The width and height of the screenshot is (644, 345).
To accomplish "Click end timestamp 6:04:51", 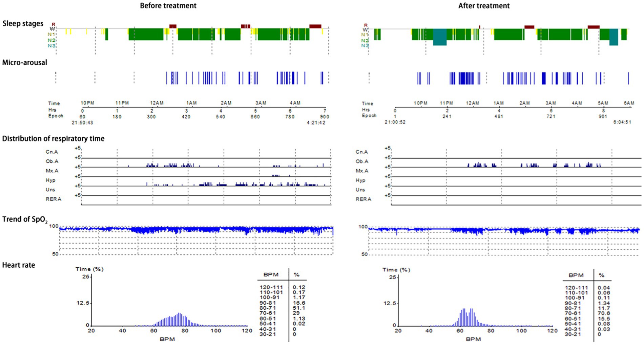I will click(622, 122).
